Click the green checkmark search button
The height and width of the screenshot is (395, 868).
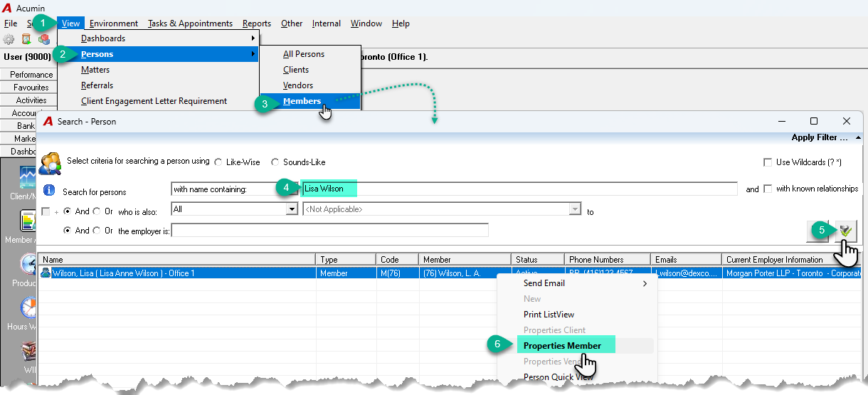click(x=846, y=230)
